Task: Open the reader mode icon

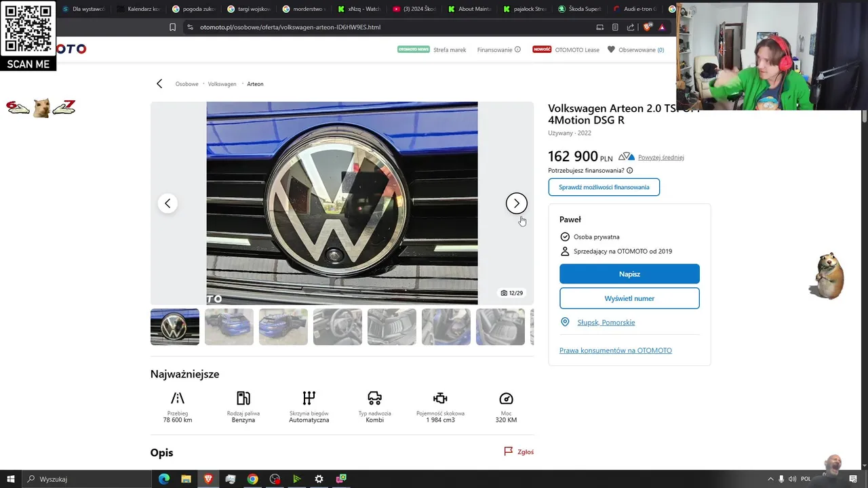Action: pyautogui.click(x=615, y=27)
